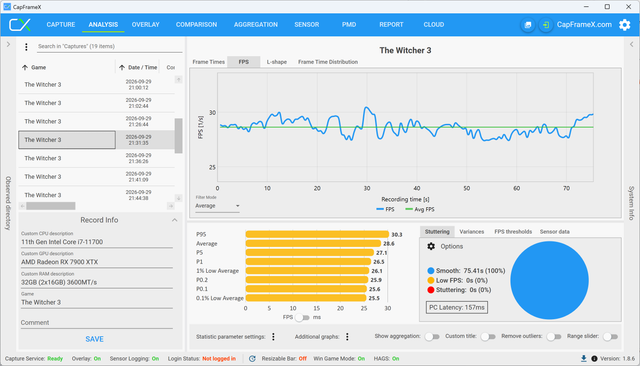Open the COMPARISON menu tab
Viewport: 640px width, 366px height.
point(196,25)
